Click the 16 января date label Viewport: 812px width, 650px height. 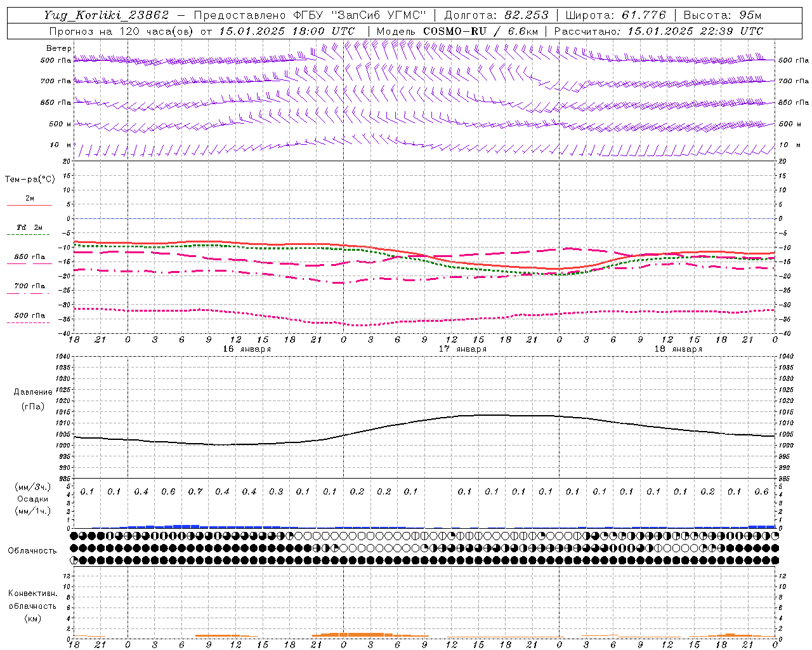click(x=247, y=349)
